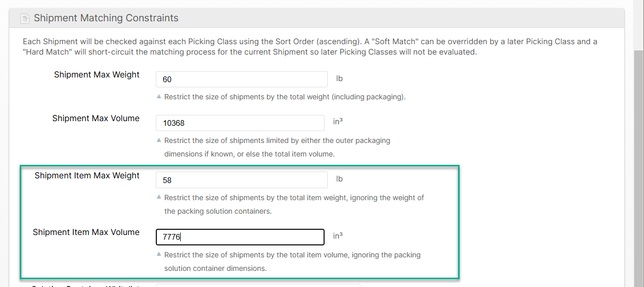Click the Shipment Item Max Volume label
Viewport: 644px width, 287px height.
tap(86, 232)
